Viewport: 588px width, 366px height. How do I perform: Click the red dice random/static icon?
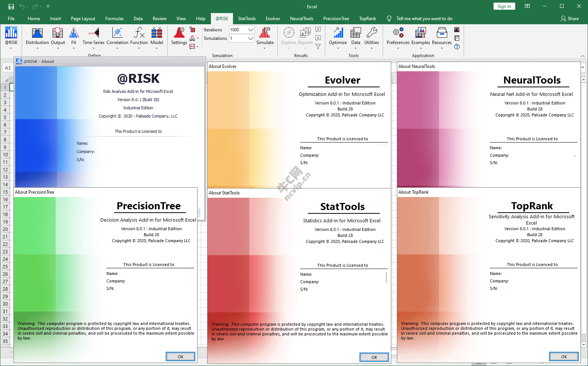pyautogui.click(x=193, y=30)
